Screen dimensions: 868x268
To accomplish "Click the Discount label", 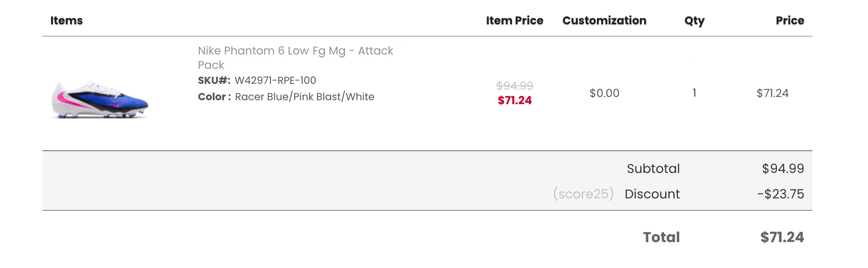I will click(x=652, y=194).
